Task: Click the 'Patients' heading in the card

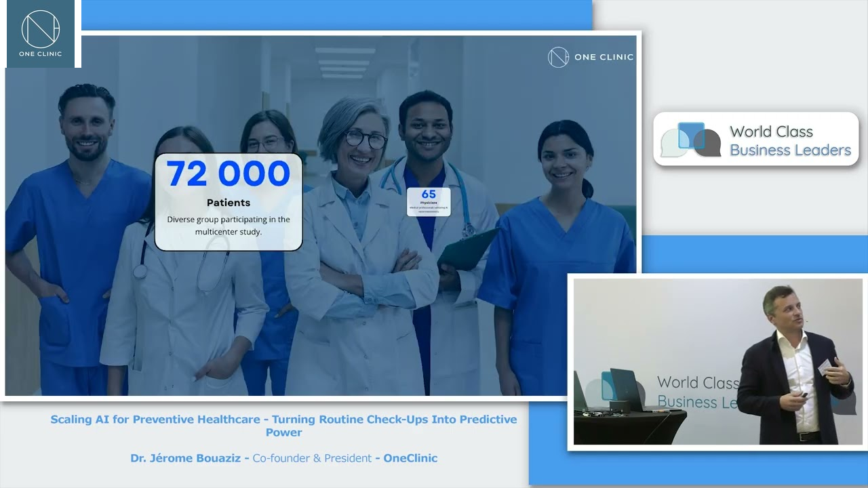Action: coord(229,203)
